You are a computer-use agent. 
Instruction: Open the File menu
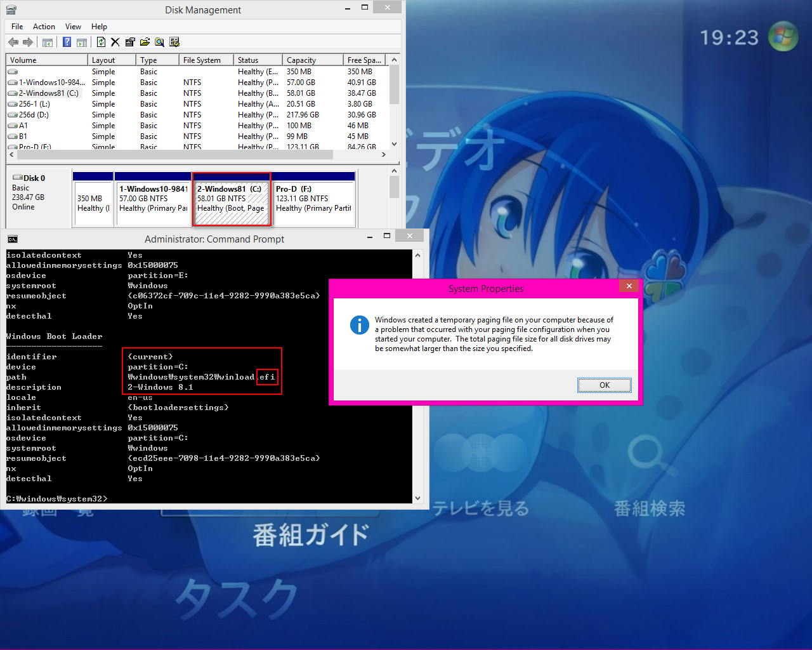17,27
